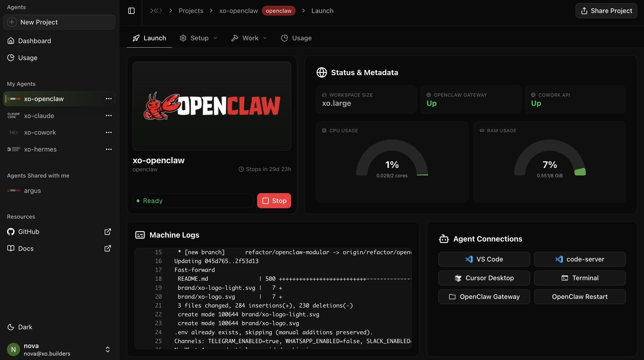Click the argus shared agent logo
This screenshot has height=360, width=644.
click(14, 191)
